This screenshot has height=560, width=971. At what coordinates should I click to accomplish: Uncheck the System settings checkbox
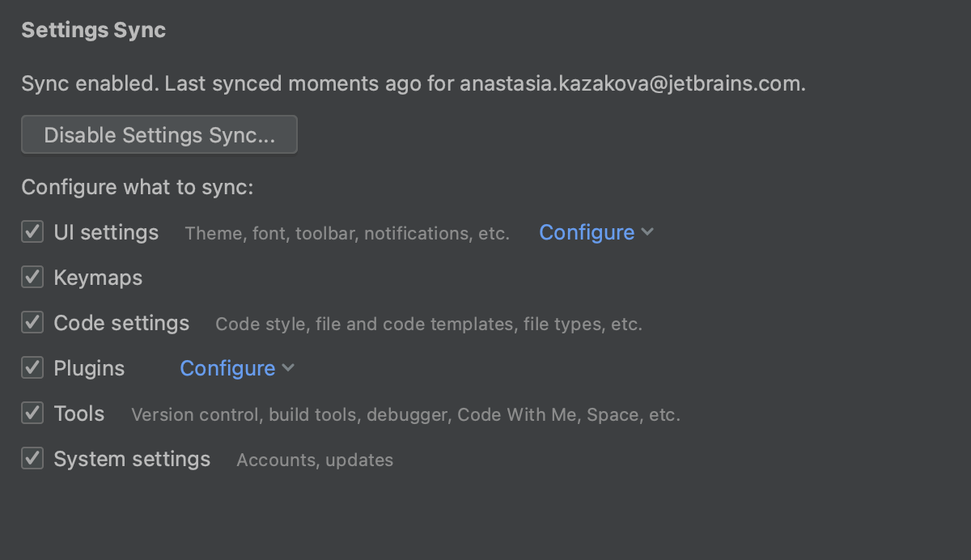(32, 459)
